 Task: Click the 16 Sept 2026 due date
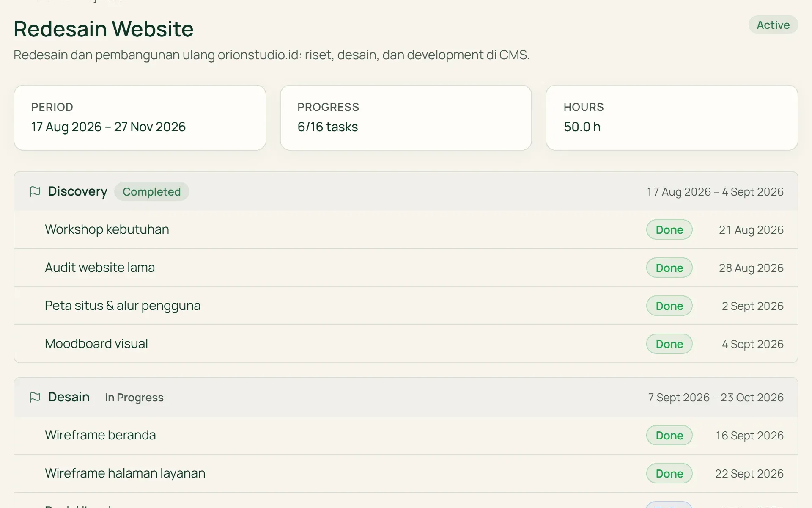click(x=749, y=436)
